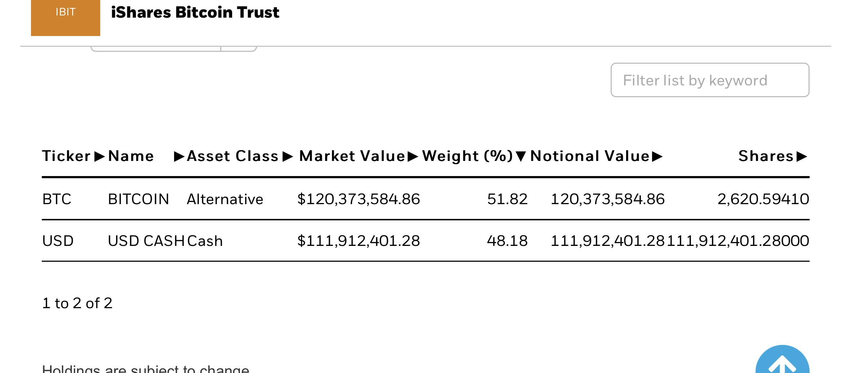Click the Market Value sort arrow
The height and width of the screenshot is (373, 868).
412,157
